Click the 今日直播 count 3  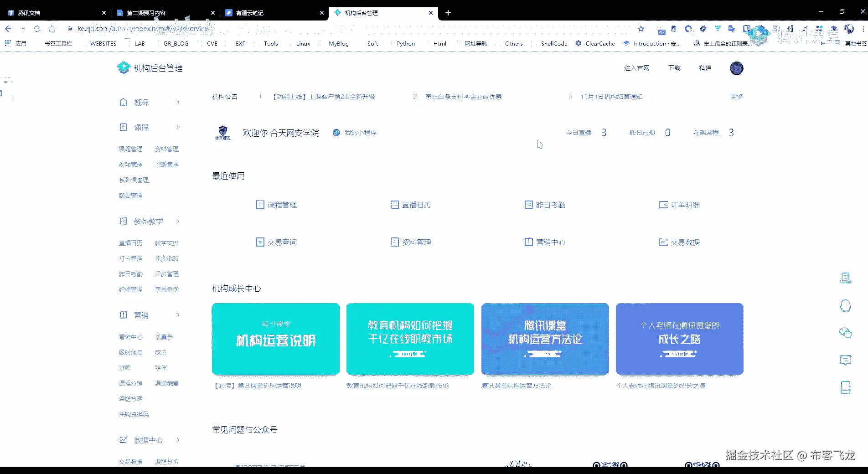point(604,133)
